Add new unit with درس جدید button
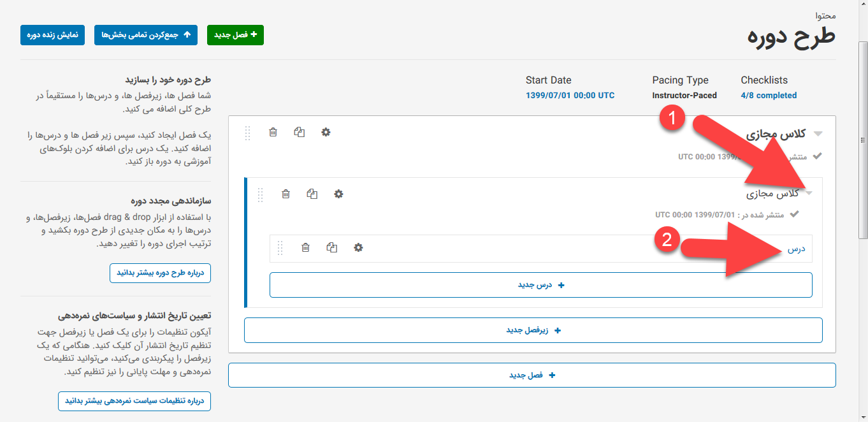This screenshot has height=422, width=868. 540,285
